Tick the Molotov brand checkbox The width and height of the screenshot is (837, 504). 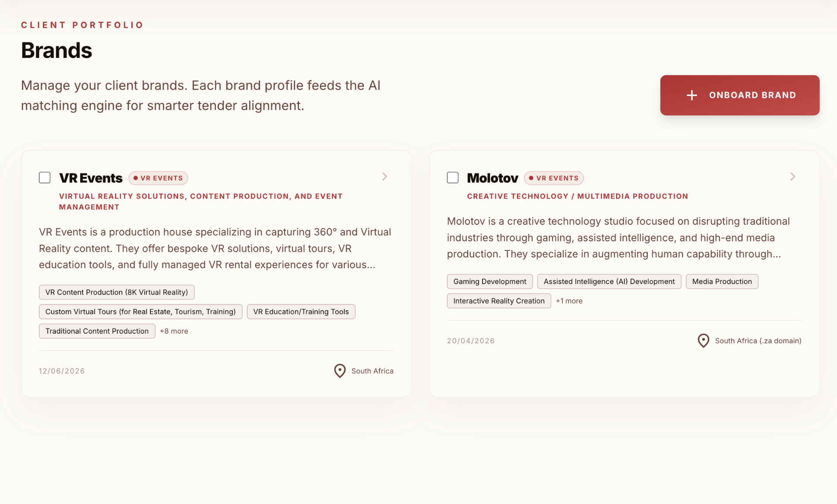[x=453, y=178]
